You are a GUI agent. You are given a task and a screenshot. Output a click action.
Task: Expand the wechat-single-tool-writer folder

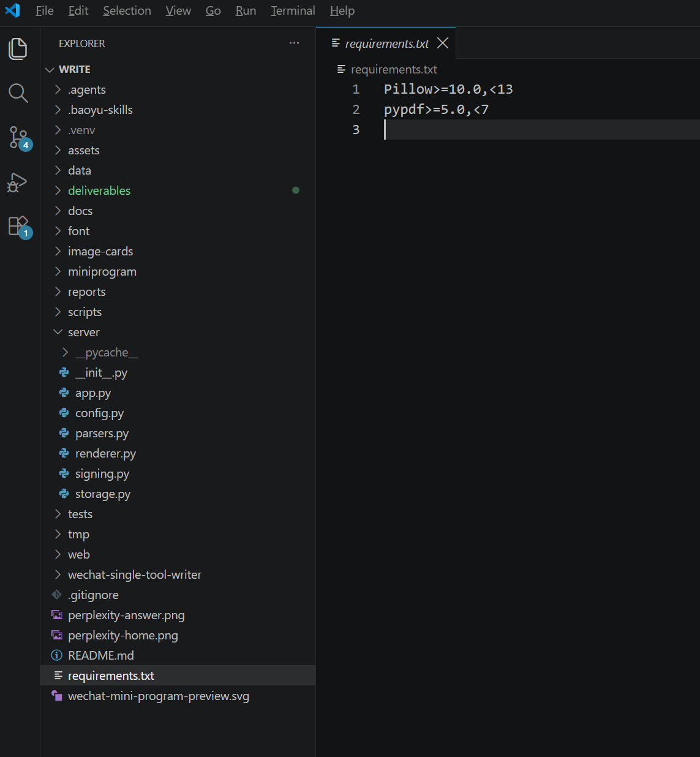point(178,574)
